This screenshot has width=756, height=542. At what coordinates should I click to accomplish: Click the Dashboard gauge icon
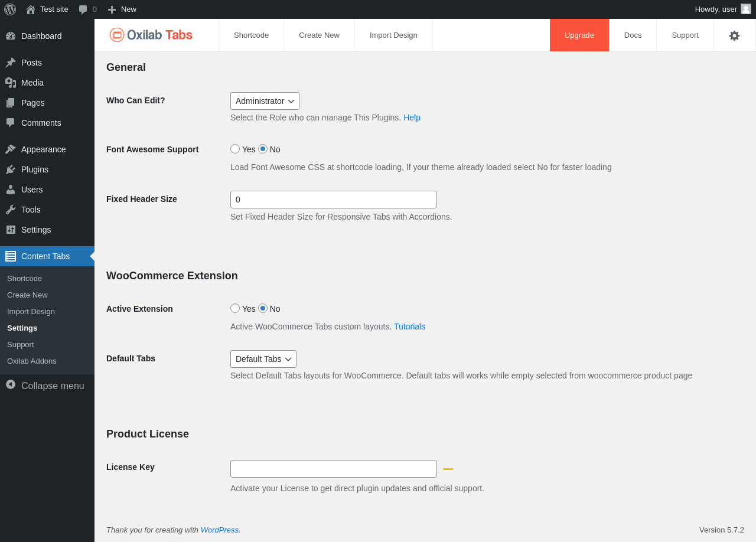[11, 36]
